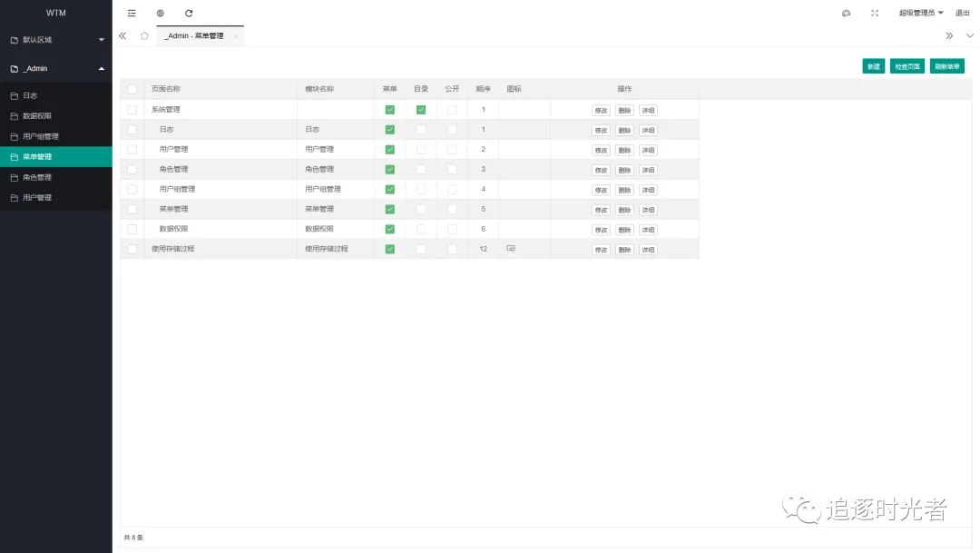Open the theme palette icon
This screenshot has width=980, height=553.
(x=847, y=13)
